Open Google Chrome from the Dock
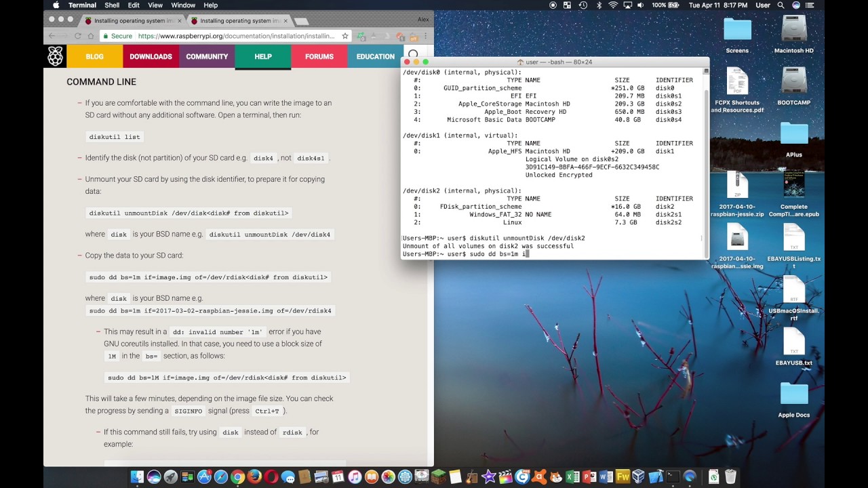This screenshot has height=488, width=868. click(x=237, y=476)
